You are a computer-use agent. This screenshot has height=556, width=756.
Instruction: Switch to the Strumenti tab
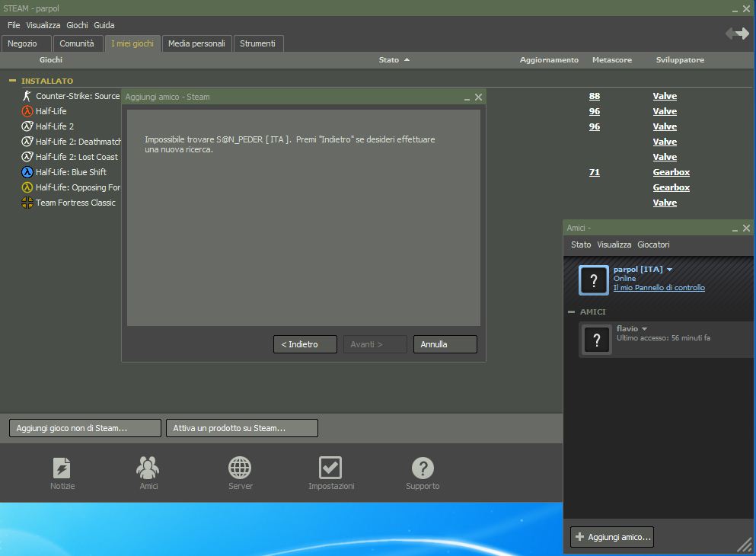(258, 43)
